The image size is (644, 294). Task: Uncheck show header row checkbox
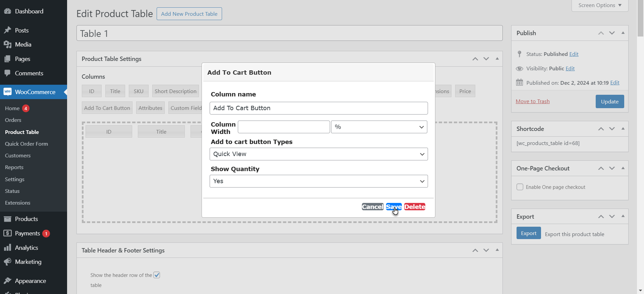click(x=157, y=275)
